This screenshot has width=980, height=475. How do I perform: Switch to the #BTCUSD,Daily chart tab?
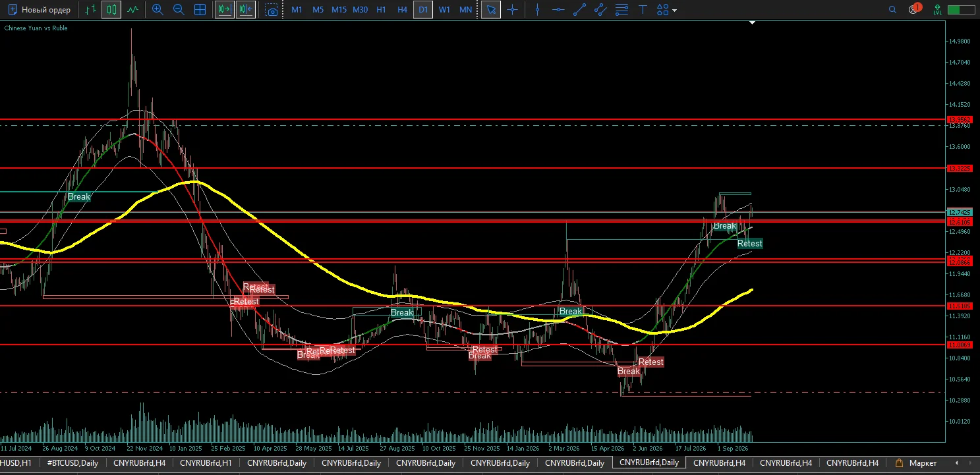(72, 463)
